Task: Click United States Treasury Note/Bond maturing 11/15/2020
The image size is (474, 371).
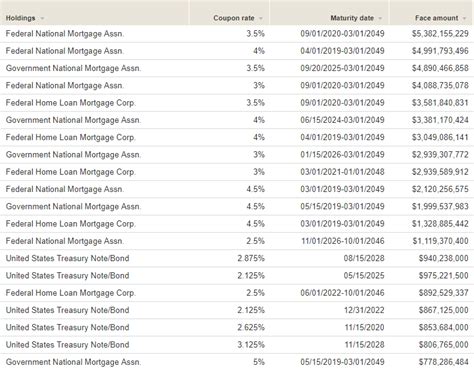Action: click(x=67, y=328)
